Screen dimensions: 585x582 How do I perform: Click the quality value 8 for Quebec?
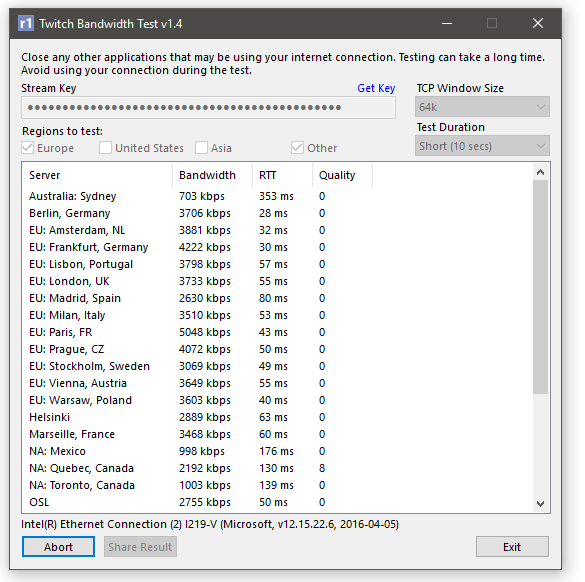(322, 468)
